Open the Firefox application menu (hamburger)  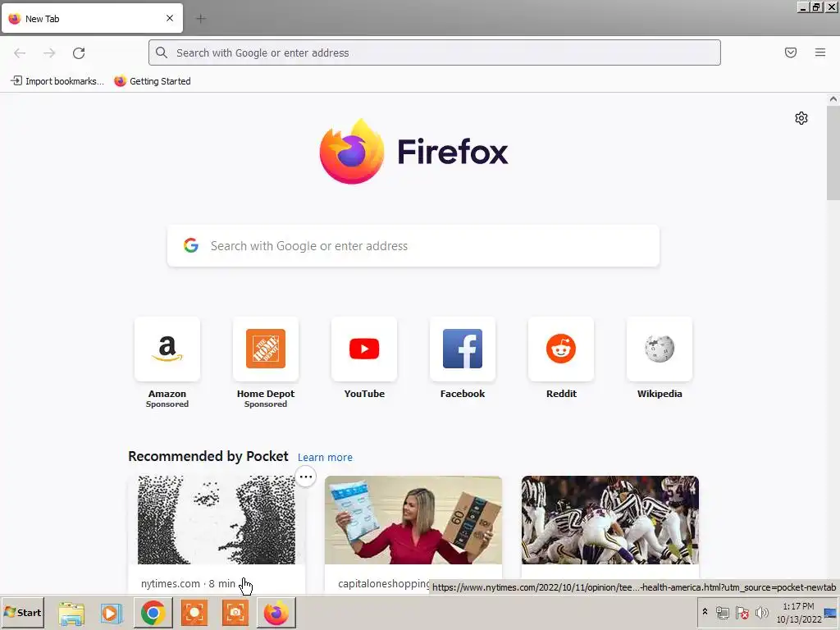coord(820,52)
